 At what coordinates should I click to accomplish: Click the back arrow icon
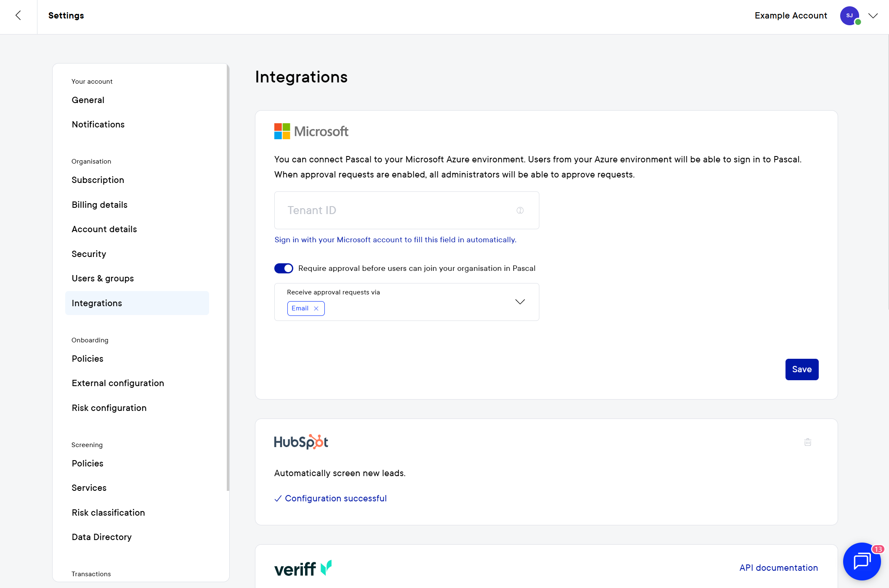point(18,16)
